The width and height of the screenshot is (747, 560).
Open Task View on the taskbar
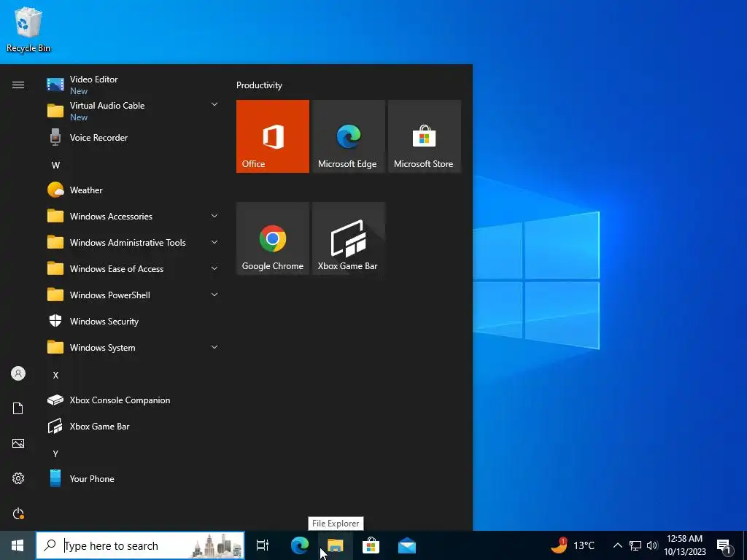(x=263, y=545)
